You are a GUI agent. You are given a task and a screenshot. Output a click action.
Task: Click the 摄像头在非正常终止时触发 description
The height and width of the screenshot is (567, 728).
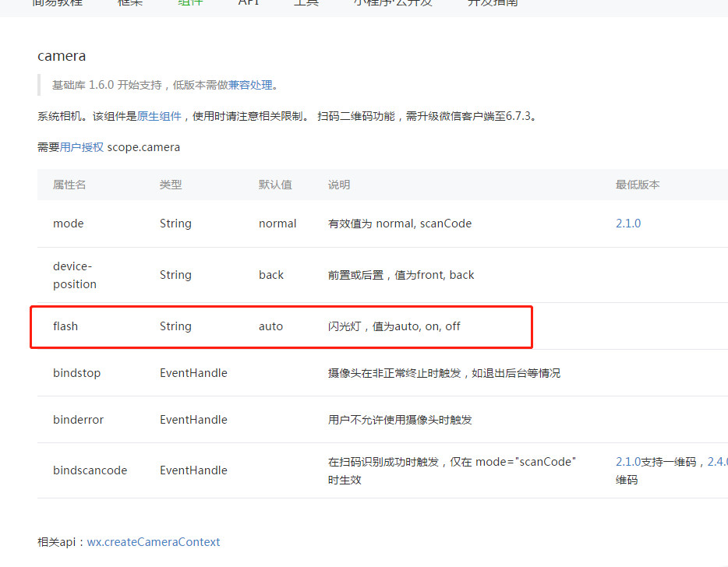[x=444, y=373]
